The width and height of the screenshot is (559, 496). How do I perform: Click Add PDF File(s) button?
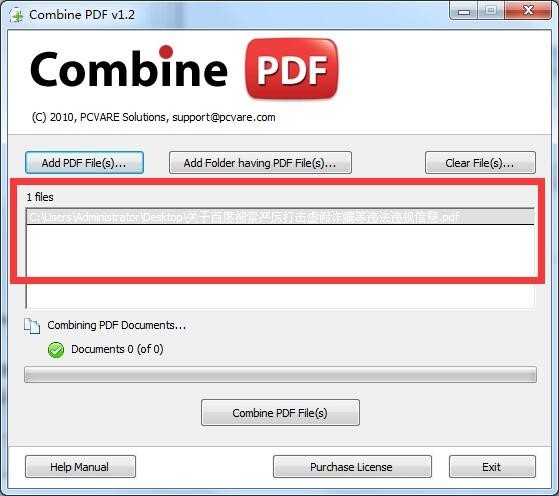click(x=84, y=163)
